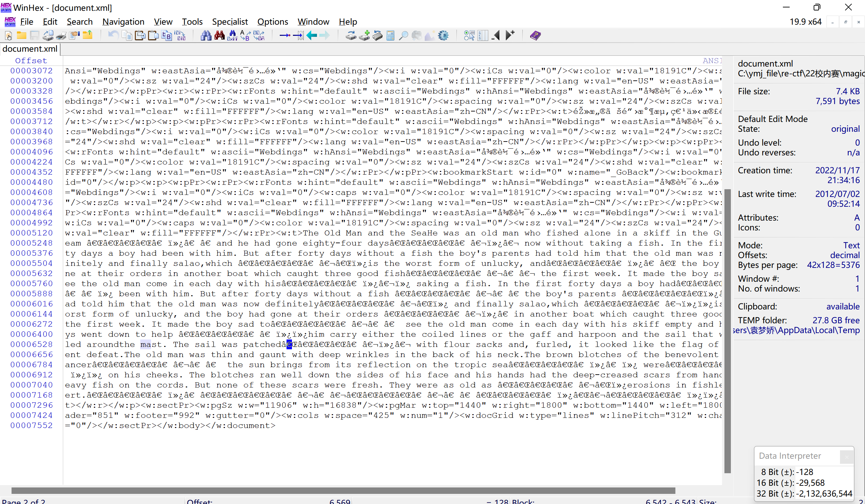
Task: Close the Data Interpreter panel
Action: point(846,457)
